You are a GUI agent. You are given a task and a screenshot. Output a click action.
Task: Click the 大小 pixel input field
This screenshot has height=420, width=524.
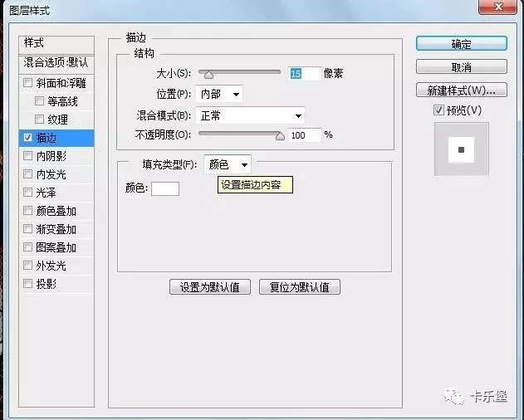tap(305, 73)
